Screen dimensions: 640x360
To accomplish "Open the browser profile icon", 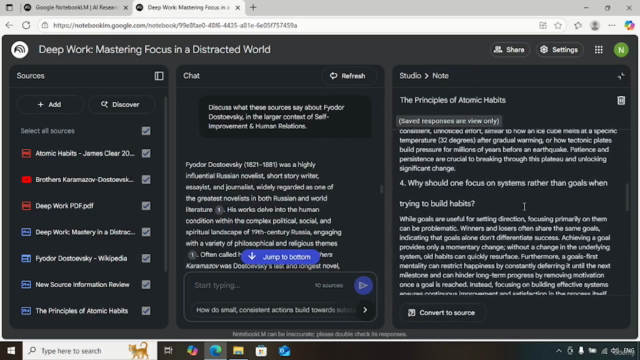I will click(x=595, y=25).
